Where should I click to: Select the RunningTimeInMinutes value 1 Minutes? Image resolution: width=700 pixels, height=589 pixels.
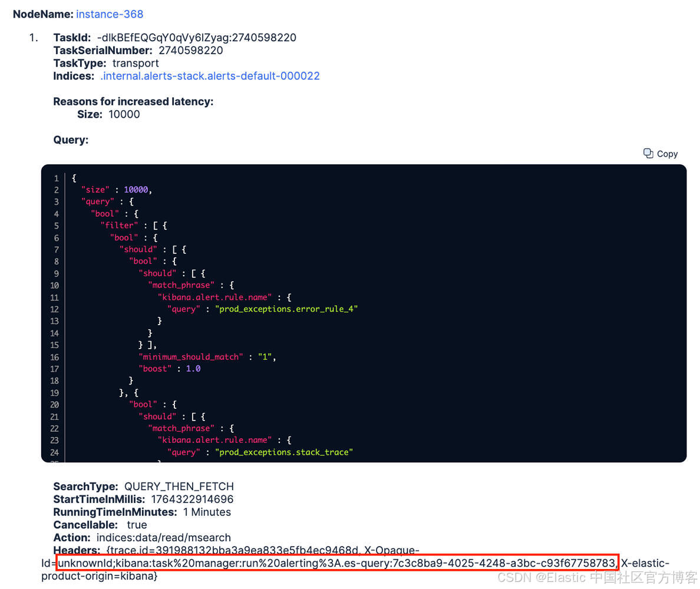pos(207,512)
